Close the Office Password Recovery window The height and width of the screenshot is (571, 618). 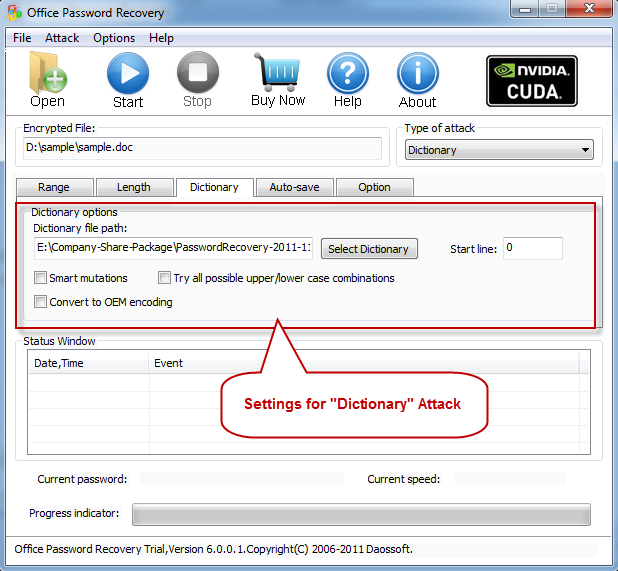coord(589,9)
